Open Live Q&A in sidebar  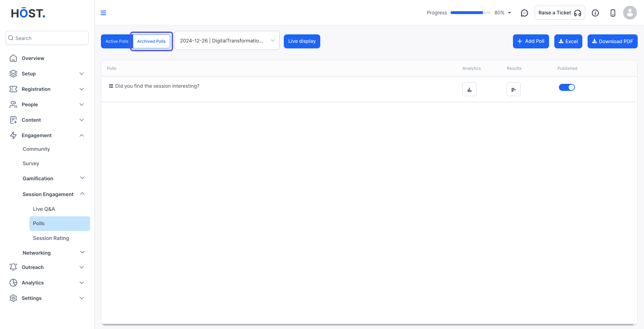coord(44,209)
